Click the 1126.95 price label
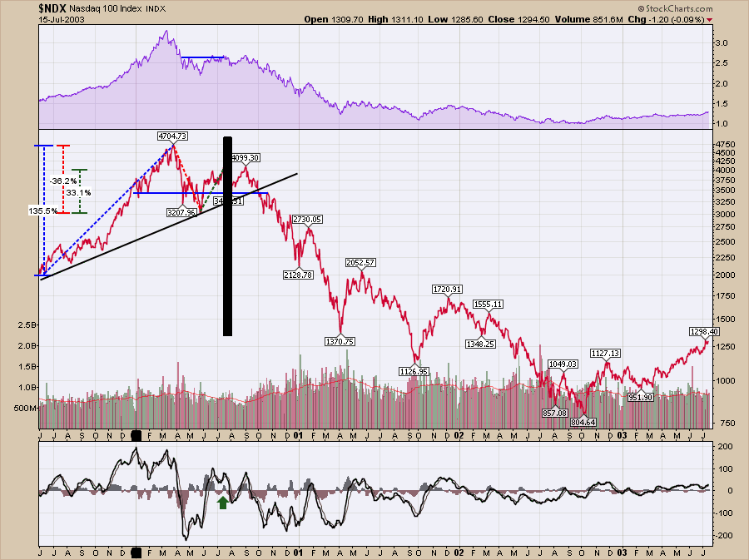 click(x=414, y=371)
